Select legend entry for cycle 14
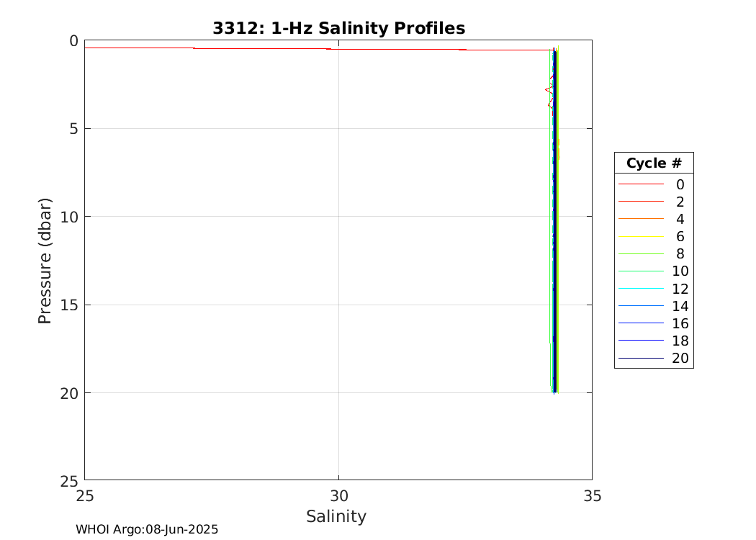The height and width of the screenshot is (540, 756). (654, 306)
